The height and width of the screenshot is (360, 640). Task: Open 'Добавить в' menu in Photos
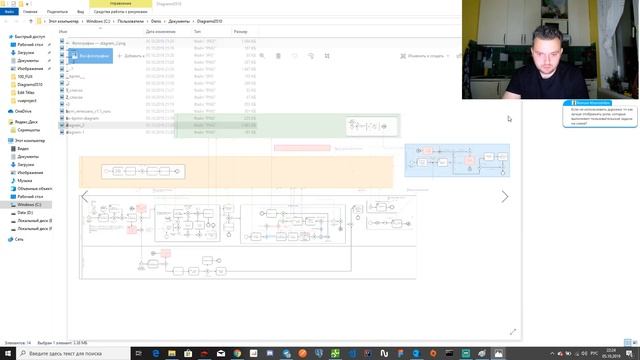pos(131,56)
